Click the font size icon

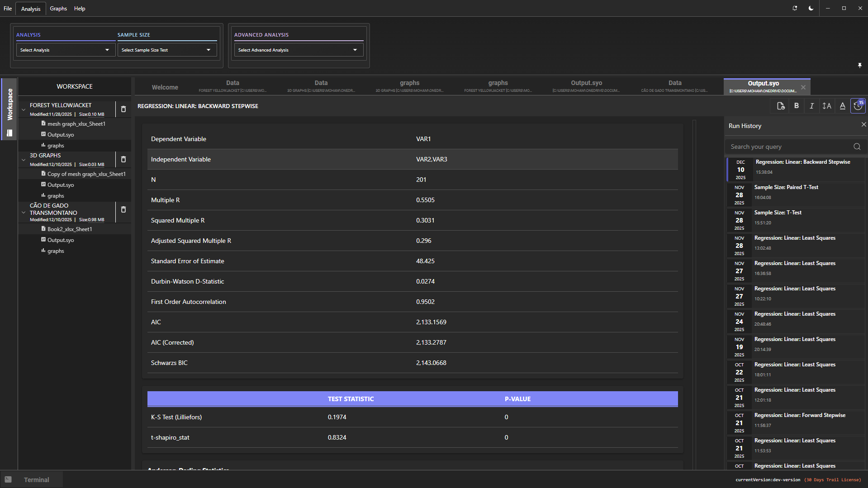(x=827, y=106)
